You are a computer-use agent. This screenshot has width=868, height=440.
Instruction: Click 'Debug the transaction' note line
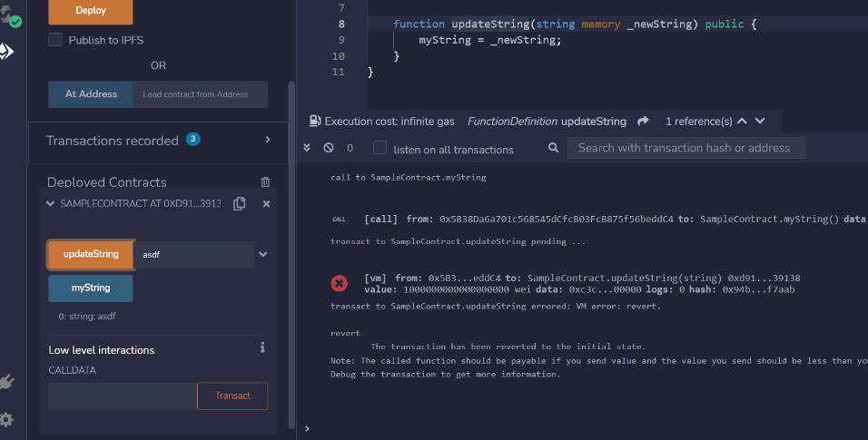tap(446, 374)
